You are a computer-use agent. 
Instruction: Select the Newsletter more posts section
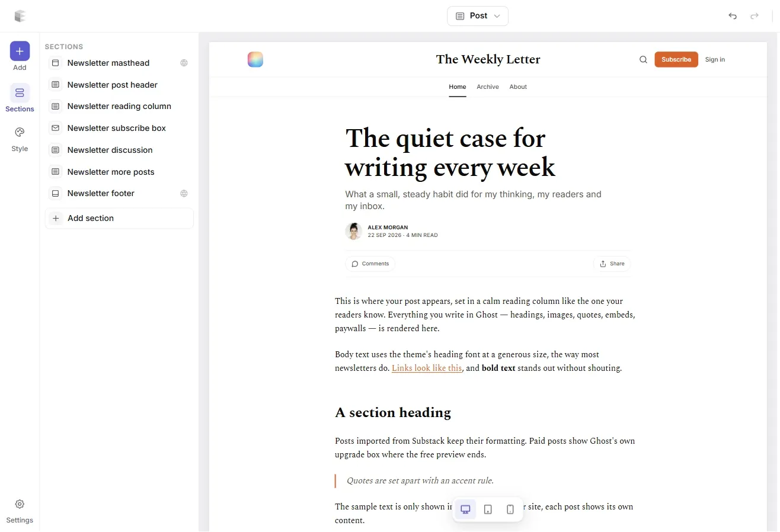pyautogui.click(x=119, y=172)
